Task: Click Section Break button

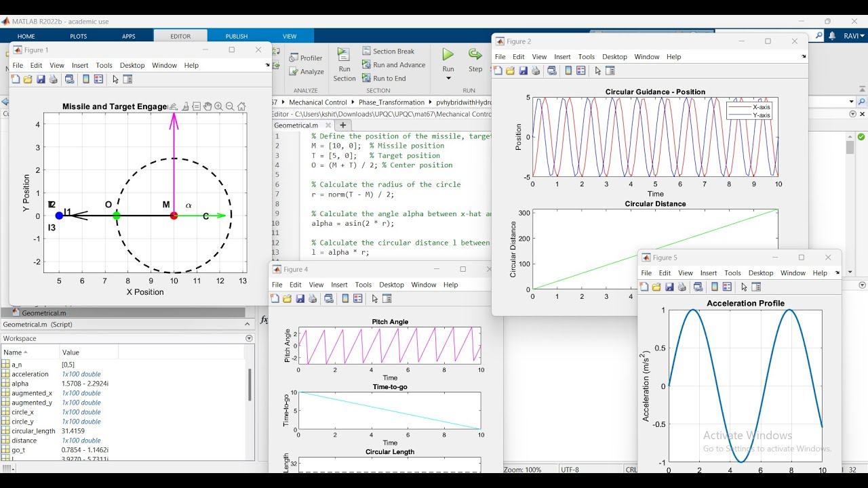Action: coord(389,51)
